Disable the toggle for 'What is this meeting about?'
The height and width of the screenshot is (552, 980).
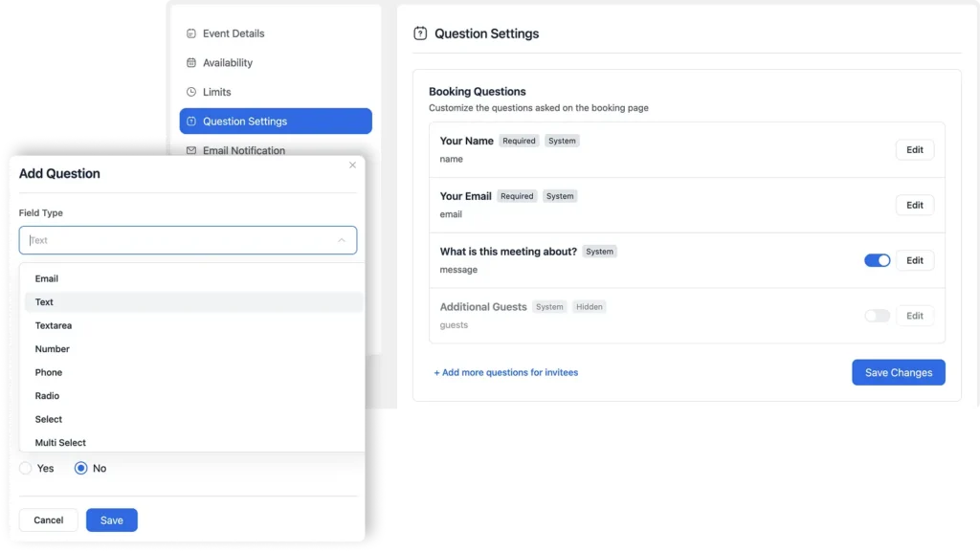(877, 260)
